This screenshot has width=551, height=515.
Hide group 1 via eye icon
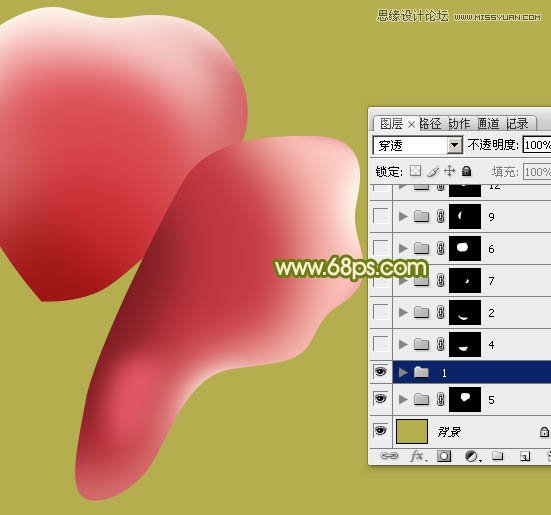[381, 372]
